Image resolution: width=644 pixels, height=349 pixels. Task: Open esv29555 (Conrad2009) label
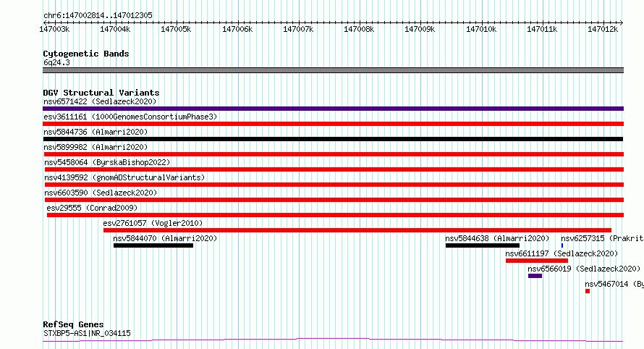coord(92,208)
